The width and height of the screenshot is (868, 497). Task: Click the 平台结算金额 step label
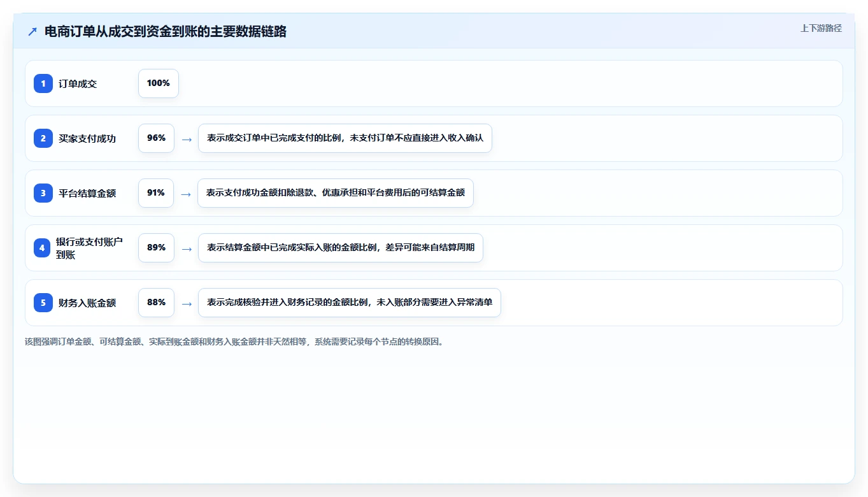[x=87, y=193]
